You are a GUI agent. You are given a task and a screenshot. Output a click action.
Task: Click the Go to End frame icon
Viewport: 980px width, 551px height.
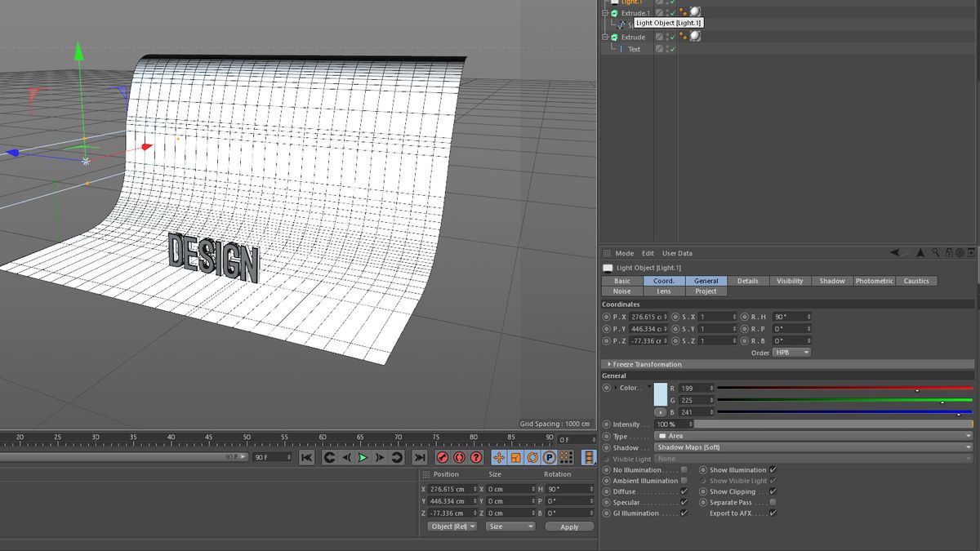pyautogui.click(x=419, y=457)
